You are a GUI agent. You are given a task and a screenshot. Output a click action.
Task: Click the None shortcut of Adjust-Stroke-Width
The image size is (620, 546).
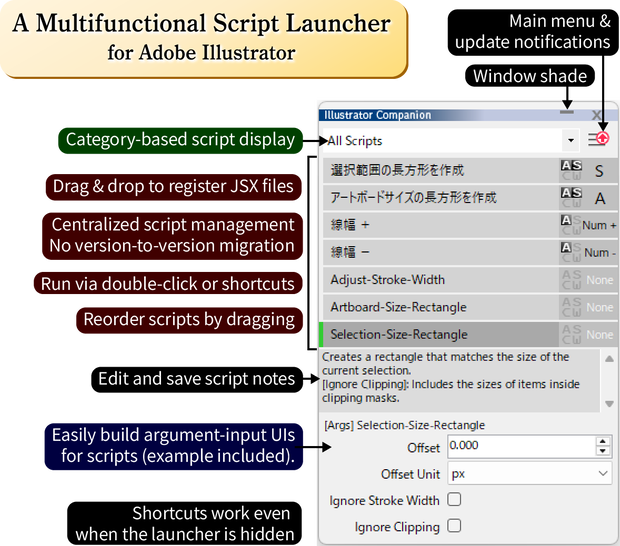coord(599,280)
